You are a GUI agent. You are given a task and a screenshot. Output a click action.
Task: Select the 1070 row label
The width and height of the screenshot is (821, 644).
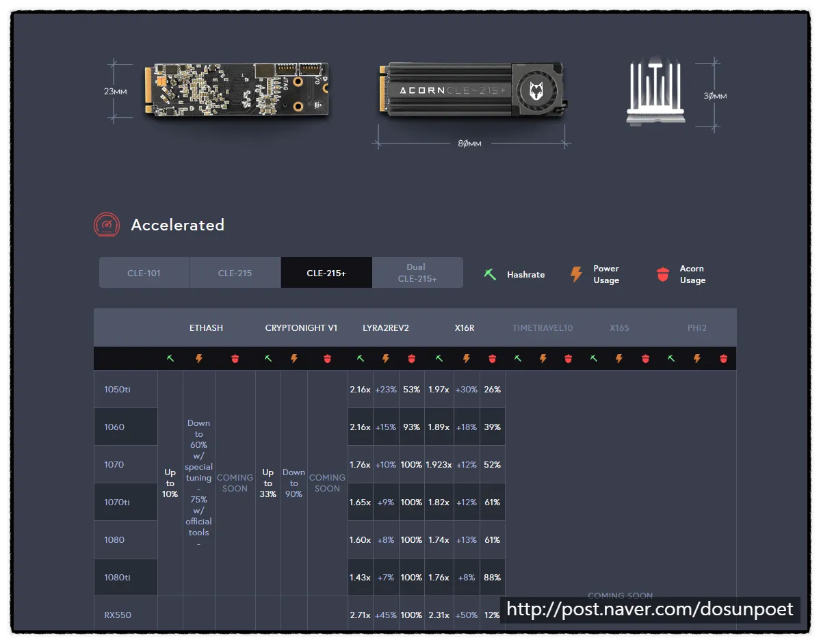(x=114, y=465)
